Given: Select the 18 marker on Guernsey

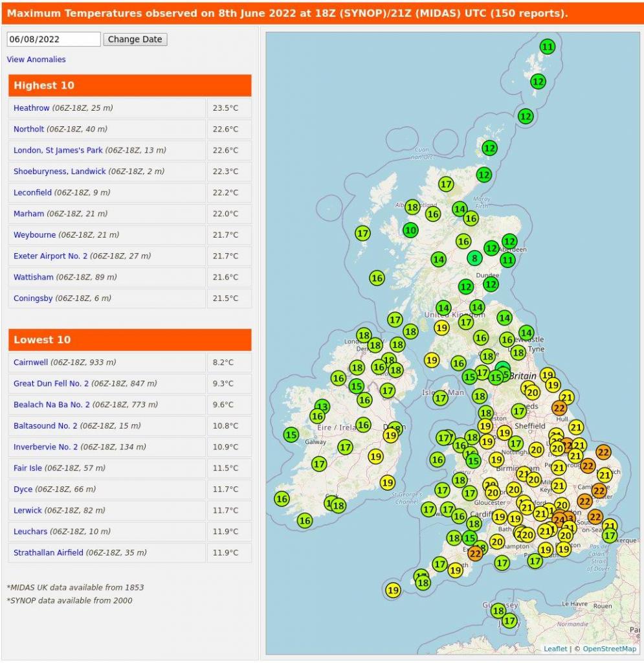Looking at the screenshot, I should 498,611.
